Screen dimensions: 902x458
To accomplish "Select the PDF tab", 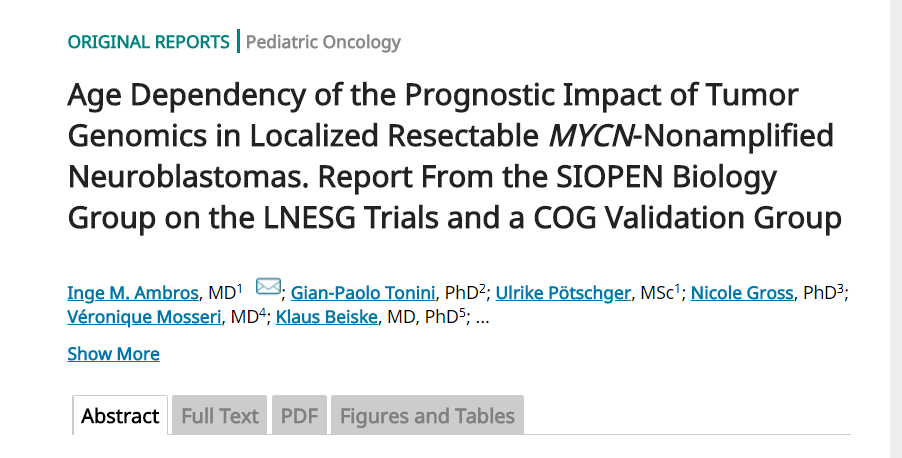I will [x=300, y=416].
